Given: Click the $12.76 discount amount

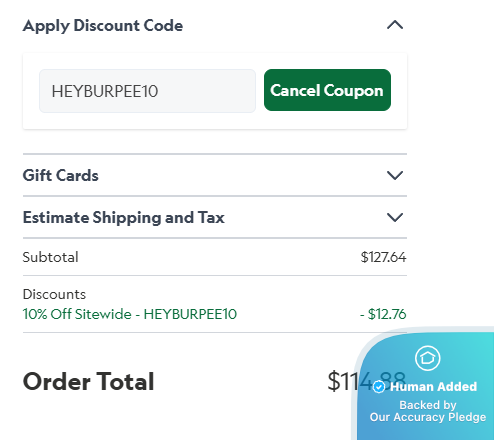Looking at the screenshot, I should point(383,314).
